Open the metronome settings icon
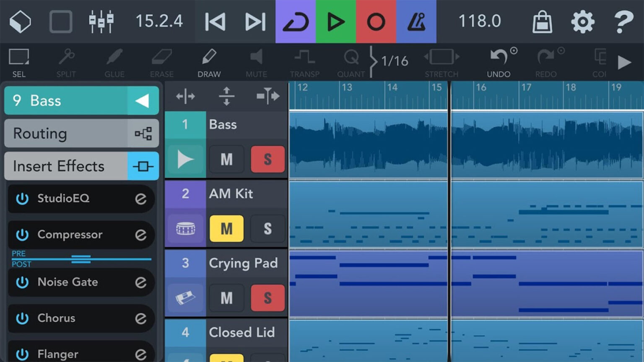 416,21
